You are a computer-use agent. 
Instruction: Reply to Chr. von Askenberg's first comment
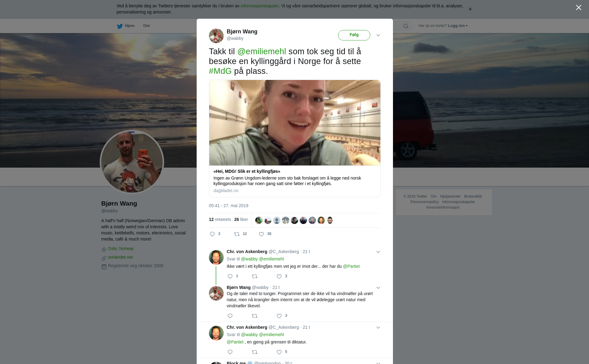point(230,276)
